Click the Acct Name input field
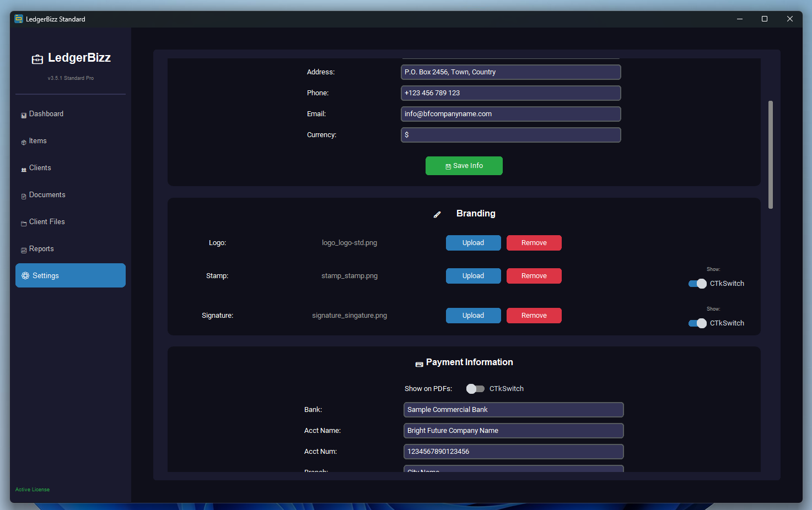 514,431
